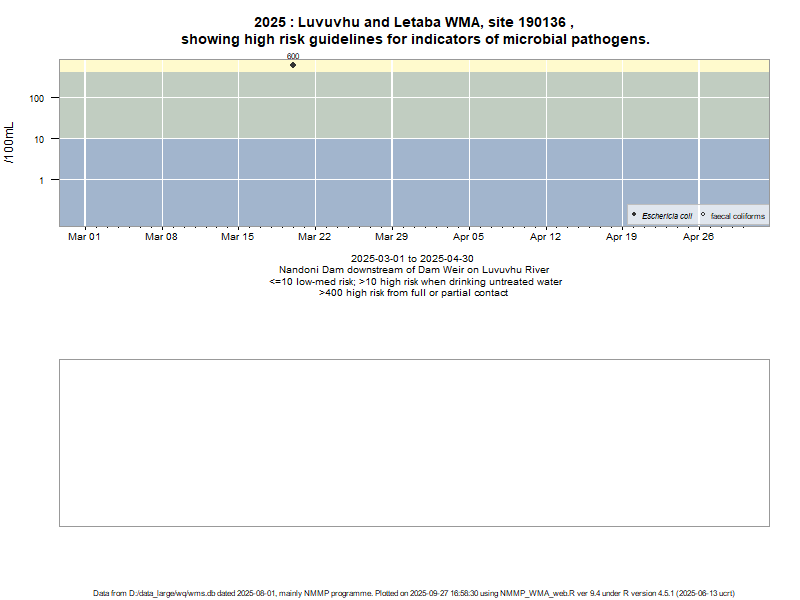800x600 pixels.
Task: Click the blue data source footer text
Action: (x=414, y=593)
